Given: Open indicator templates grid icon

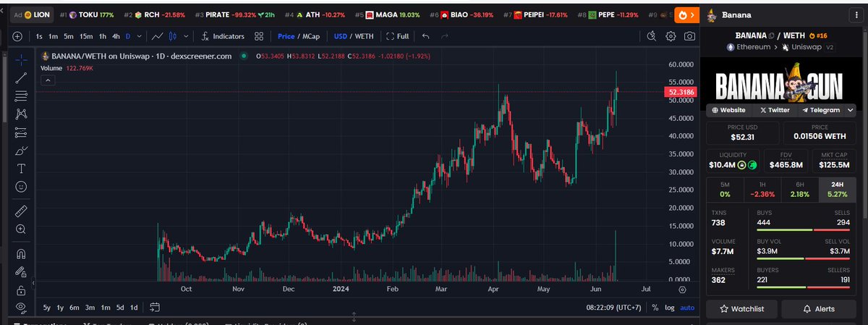Looking at the screenshot, I should point(258,36).
